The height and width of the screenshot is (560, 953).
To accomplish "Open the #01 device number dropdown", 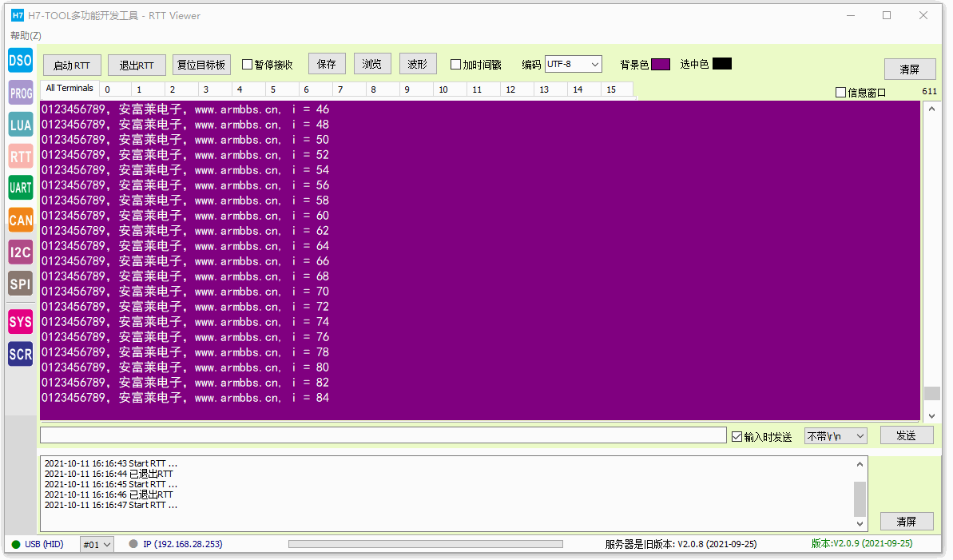I will click(x=97, y=544).
